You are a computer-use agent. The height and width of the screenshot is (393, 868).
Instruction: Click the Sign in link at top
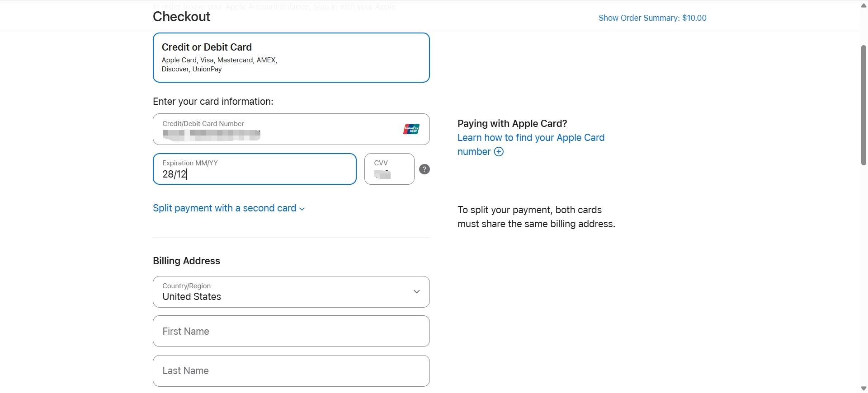coord(325,7)
